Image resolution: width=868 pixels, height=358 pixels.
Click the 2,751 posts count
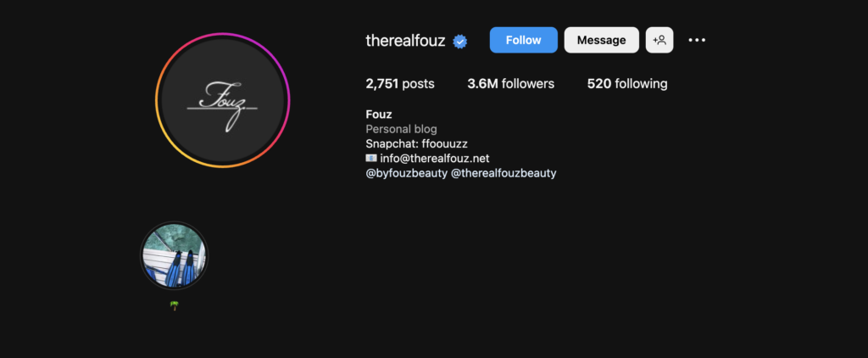400,84
